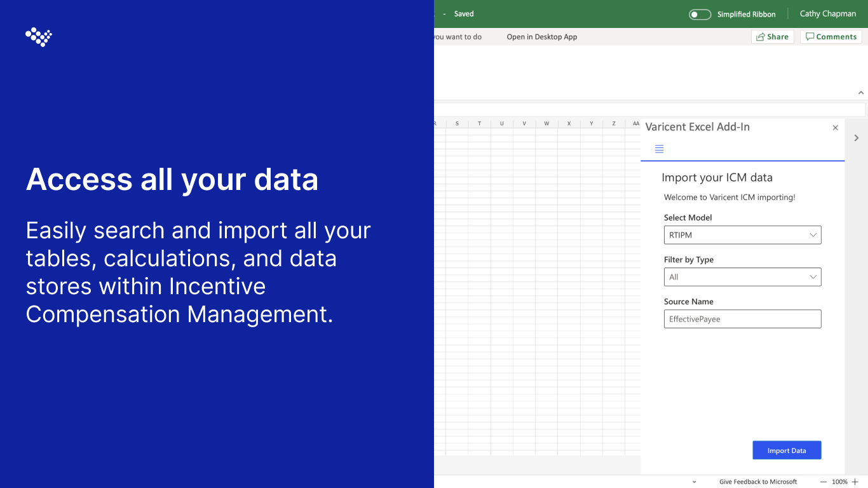The height and width of the screenshot is (488, 868).
Task: Select column X header
Action: [x=569, y=123]
